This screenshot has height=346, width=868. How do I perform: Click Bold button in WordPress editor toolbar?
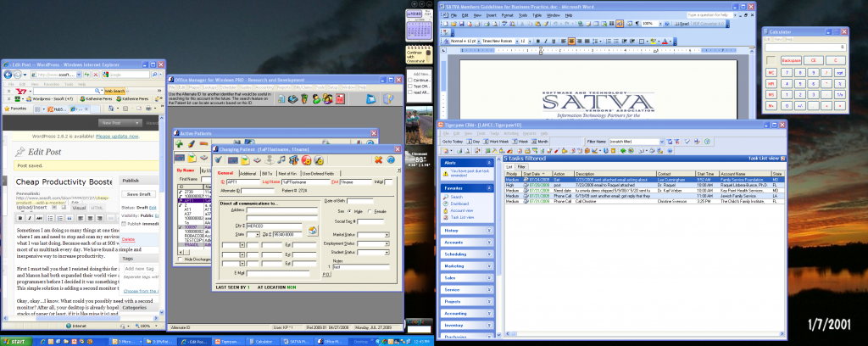point(21,218)
